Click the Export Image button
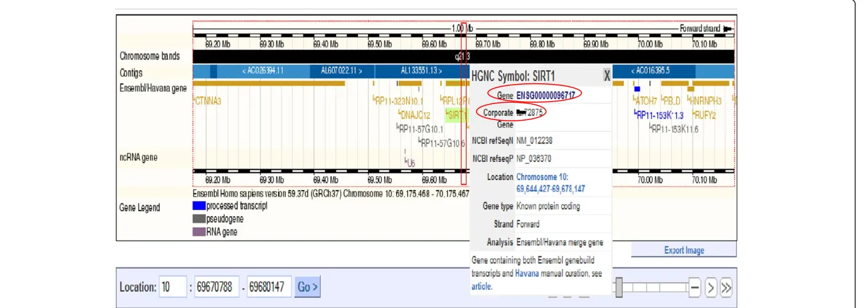This screenshot has height=308, width=868. tap(684, 251)
